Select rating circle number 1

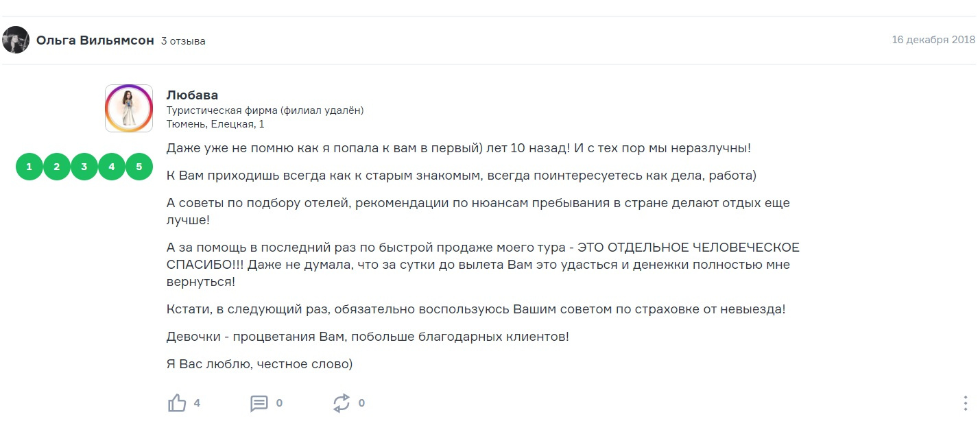click(x=29, y=167)
